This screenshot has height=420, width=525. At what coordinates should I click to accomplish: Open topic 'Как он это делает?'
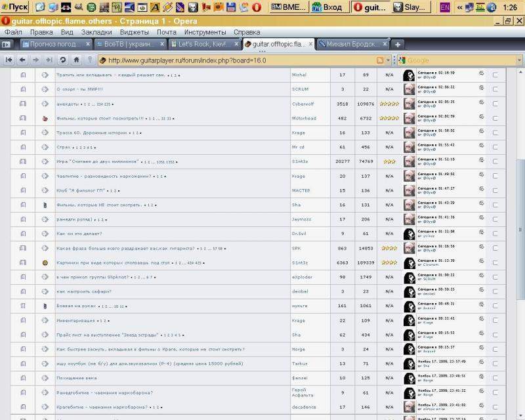79,234
